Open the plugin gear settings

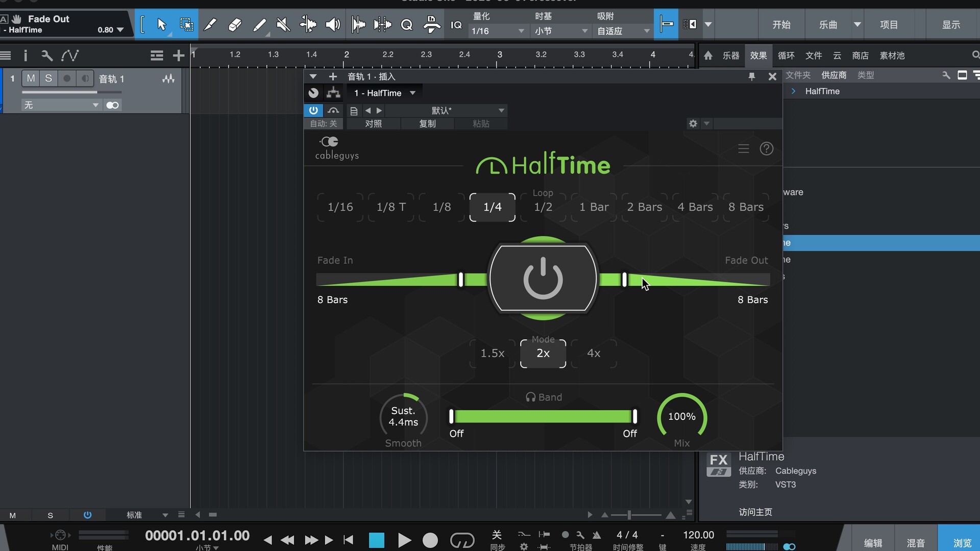(x=693, y=123)
